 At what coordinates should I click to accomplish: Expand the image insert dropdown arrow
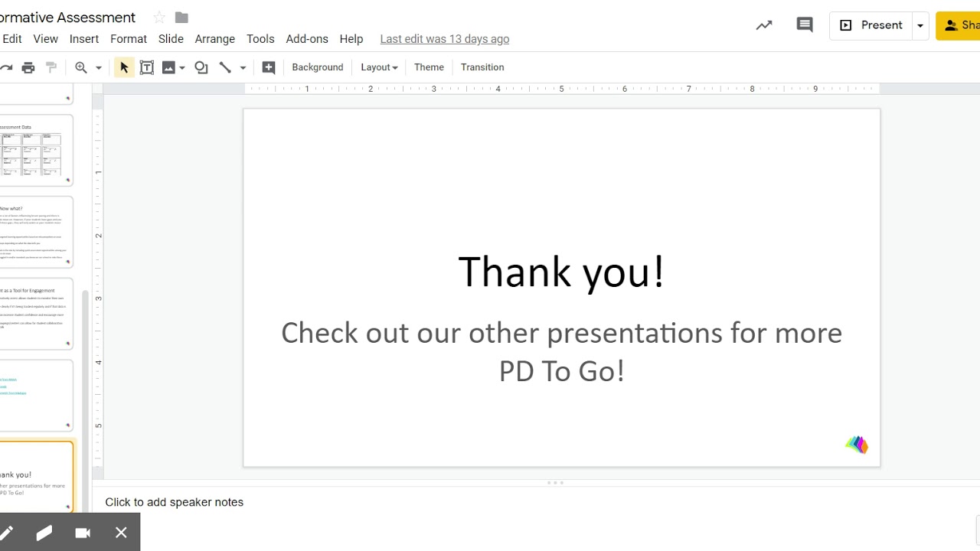[182, 67]
